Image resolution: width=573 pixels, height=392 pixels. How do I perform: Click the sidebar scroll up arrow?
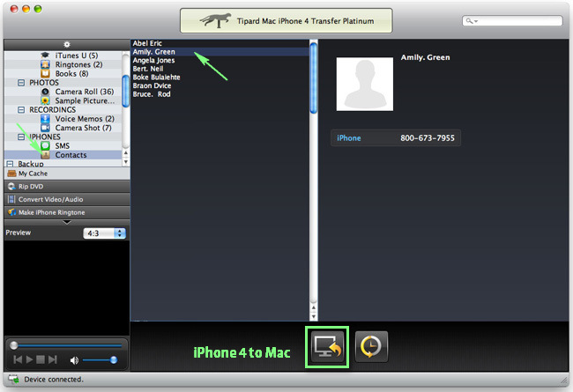126,152
